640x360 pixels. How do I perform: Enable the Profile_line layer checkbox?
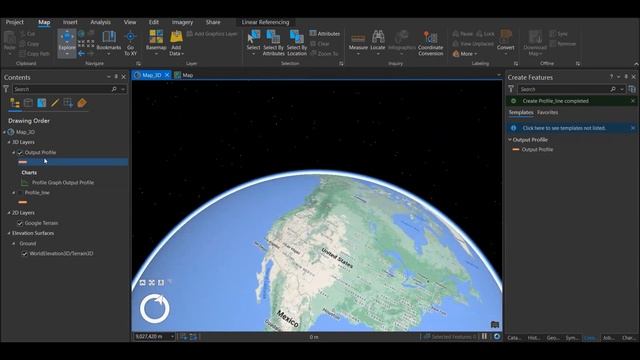(20, 193)
